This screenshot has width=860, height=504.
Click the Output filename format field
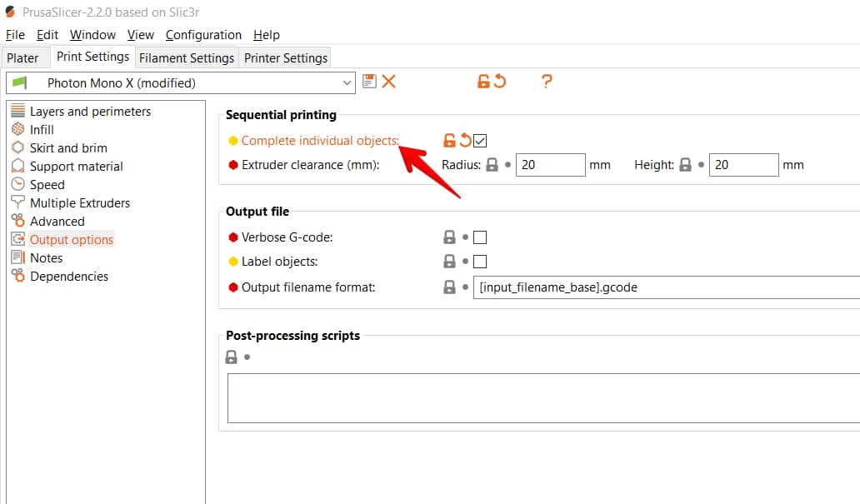tap(667, 287)
